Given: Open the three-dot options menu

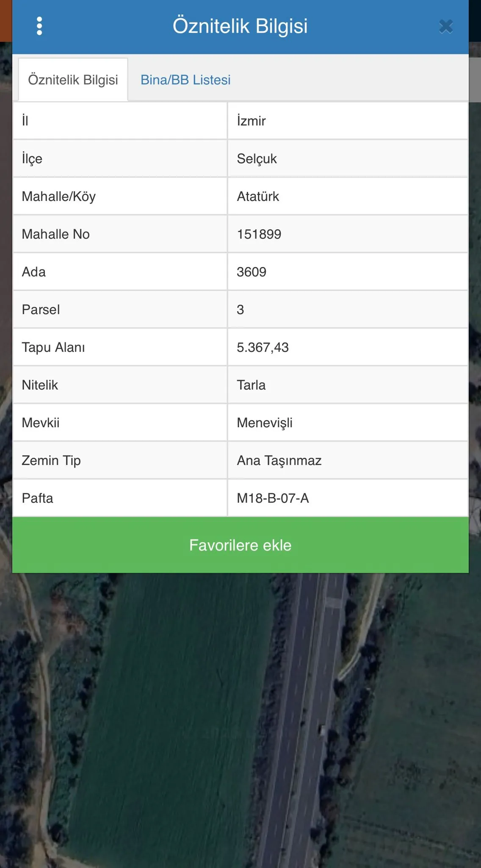Looking at the screenshot, I should click(x=39, y=26).
